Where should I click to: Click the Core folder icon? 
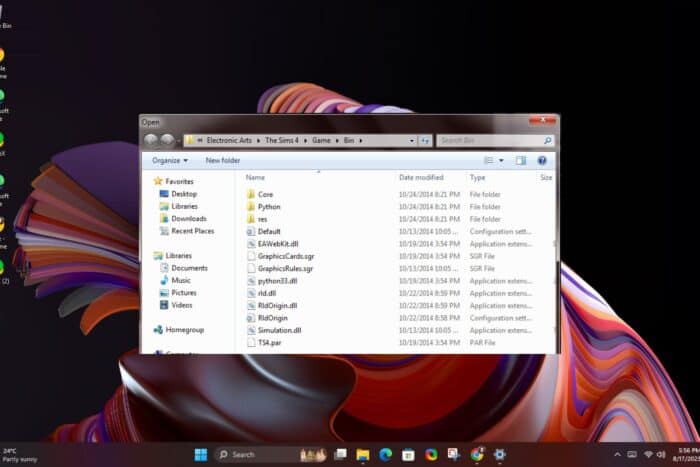pos(251,194)
